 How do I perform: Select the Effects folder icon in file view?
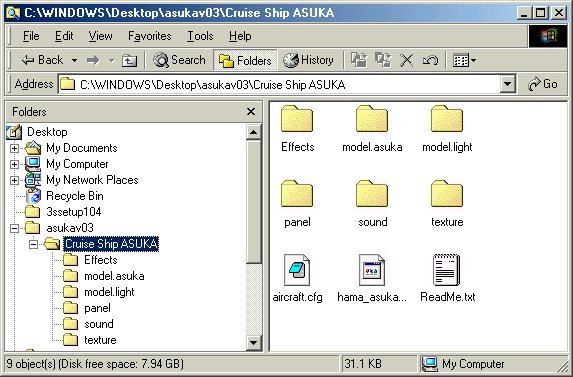pos(297,119)
